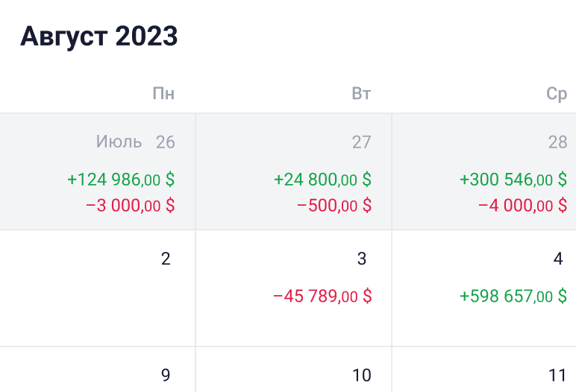
Task: Open the −500,00 $ expense entry
Action: point(334,206)
